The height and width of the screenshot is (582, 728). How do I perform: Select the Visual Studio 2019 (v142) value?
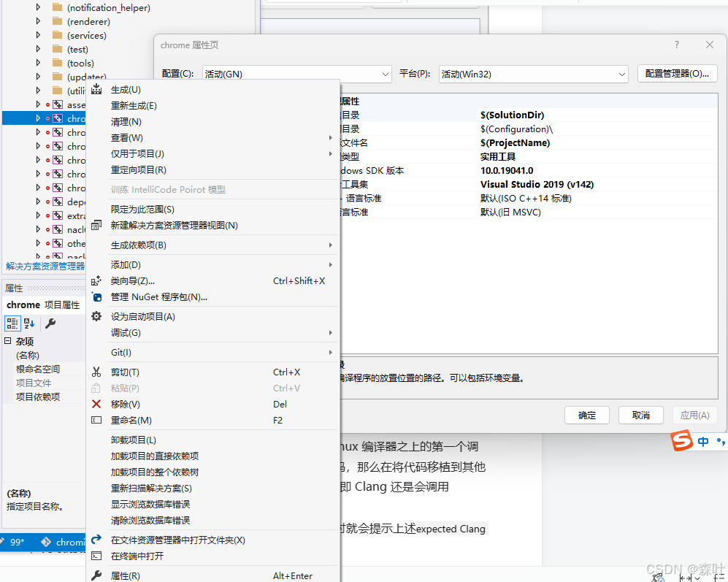click(537, 185)
